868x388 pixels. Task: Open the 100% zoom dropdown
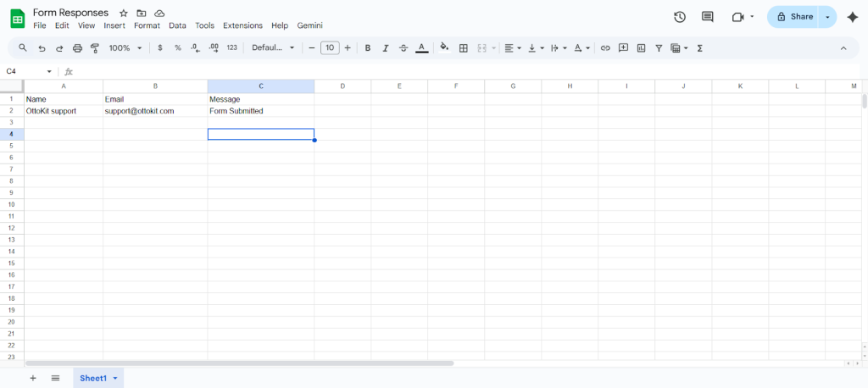pyautogui.click(x=125, y=48)
